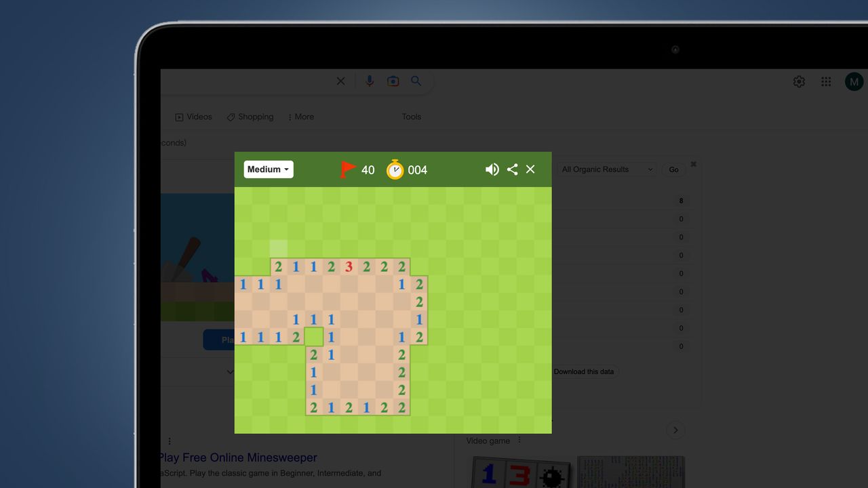Click the Go button
Image resolution: width=868 pixels, height=488 pixels.
click(674, 169)
